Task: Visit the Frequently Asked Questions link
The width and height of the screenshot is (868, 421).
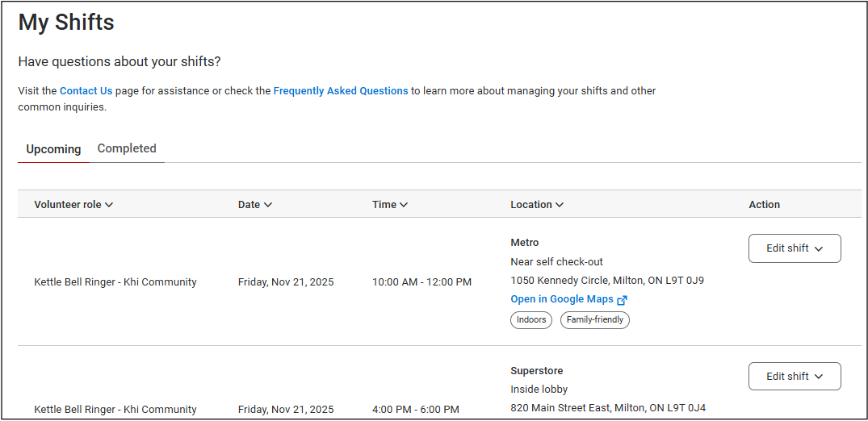Action: coord(340,91)
